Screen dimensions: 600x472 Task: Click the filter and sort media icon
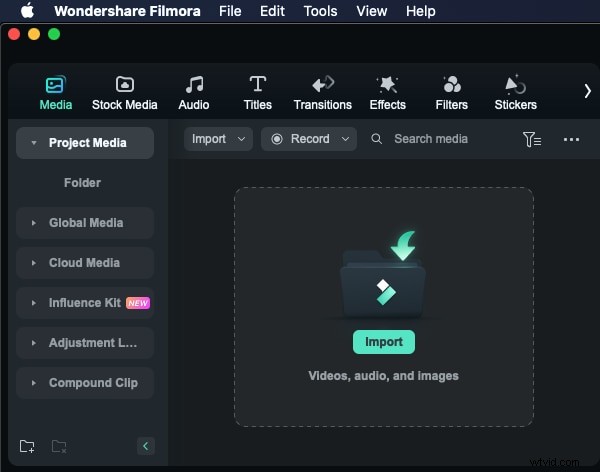coord(532,139)
